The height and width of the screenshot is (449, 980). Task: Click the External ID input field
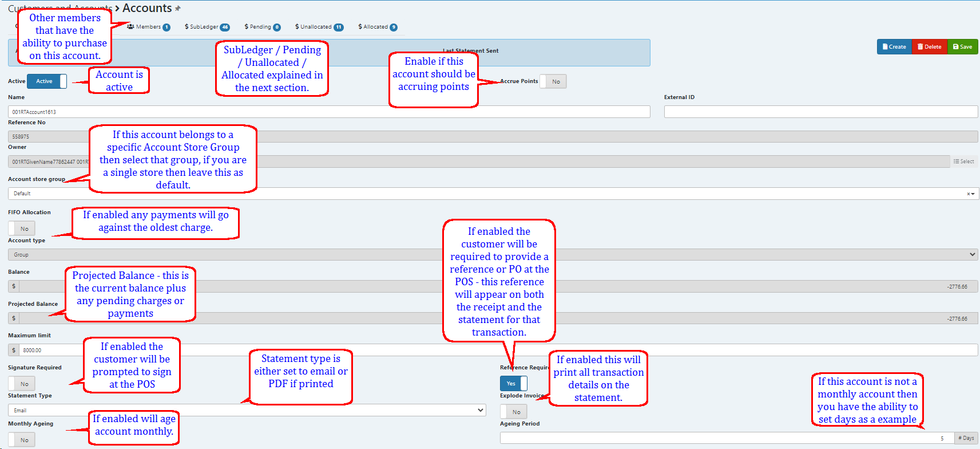[x=821, y=112]
